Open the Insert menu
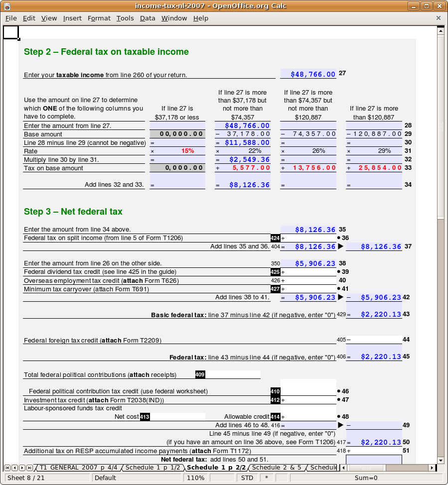The width and height of the screenshot is (448, 485). pyautogui.click(x=72, y=18)
